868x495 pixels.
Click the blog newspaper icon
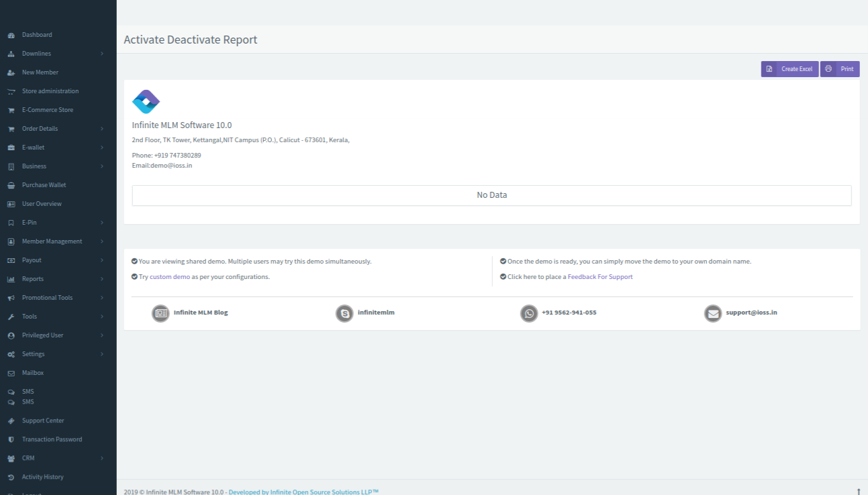coord(160,313)
